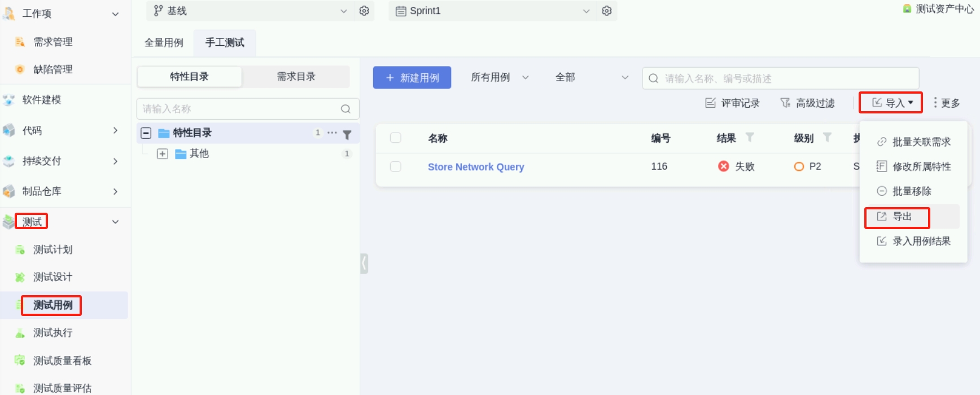Switch to 需求目录 toggle
Viewport: 980px width, 395px height.
click(x=296, y=77)
